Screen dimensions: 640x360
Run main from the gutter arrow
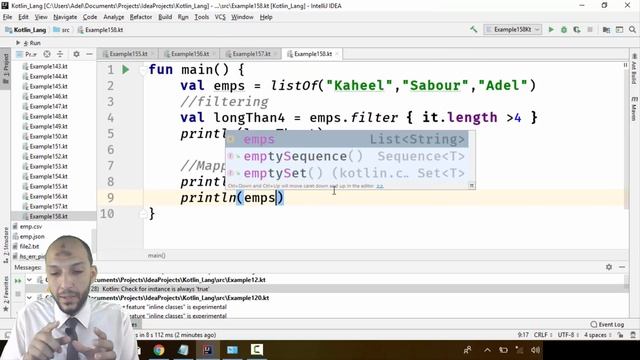tap(126, 70)
